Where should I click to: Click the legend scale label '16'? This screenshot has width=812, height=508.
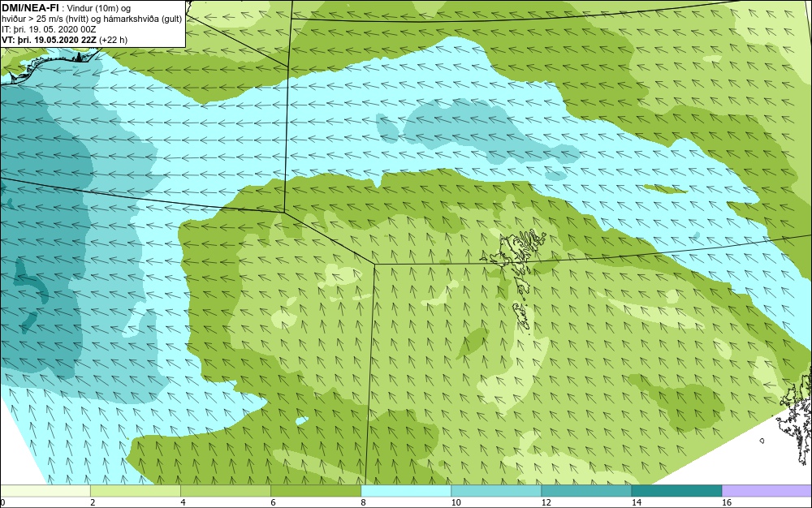[726, 502]
